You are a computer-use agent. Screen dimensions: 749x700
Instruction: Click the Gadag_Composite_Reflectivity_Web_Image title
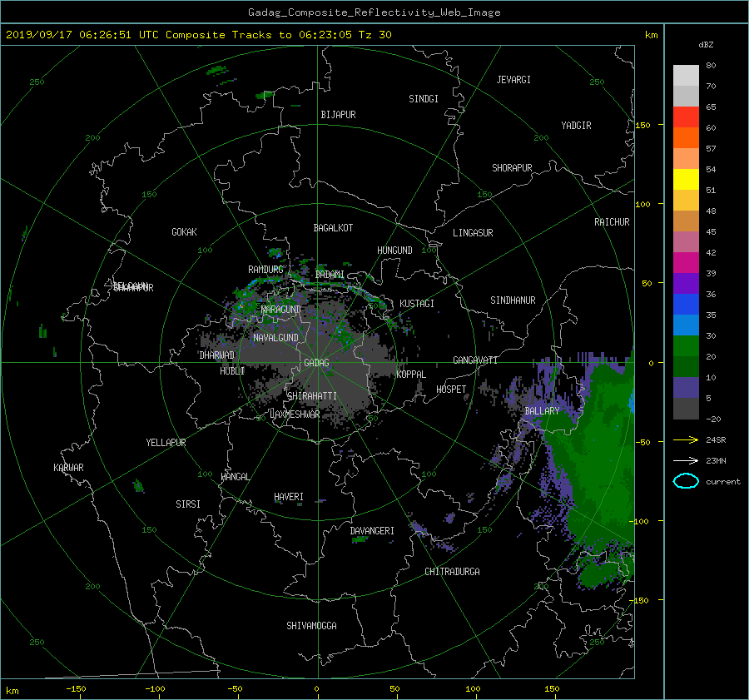tap(374, 12)
